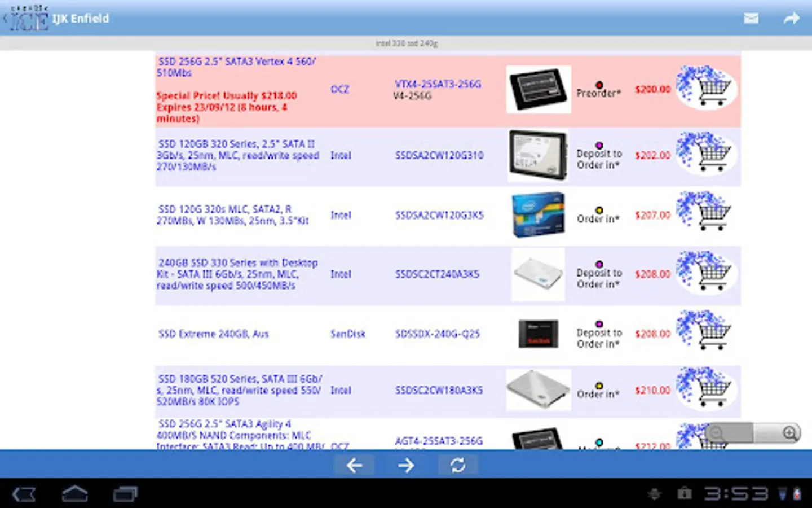Select the $207.00 price text
Image resolution: width=812 pixels, height=508 pixels.
(652, 215)
